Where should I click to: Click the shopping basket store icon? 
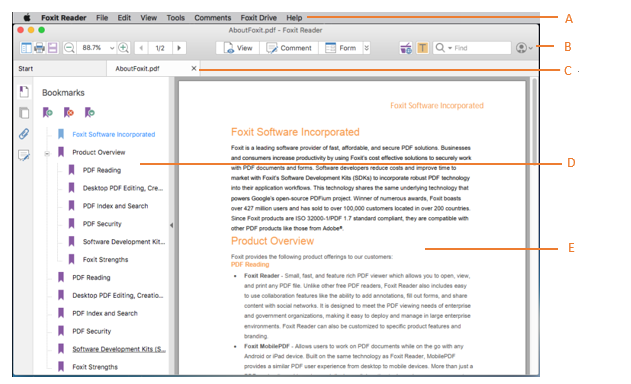406,48
